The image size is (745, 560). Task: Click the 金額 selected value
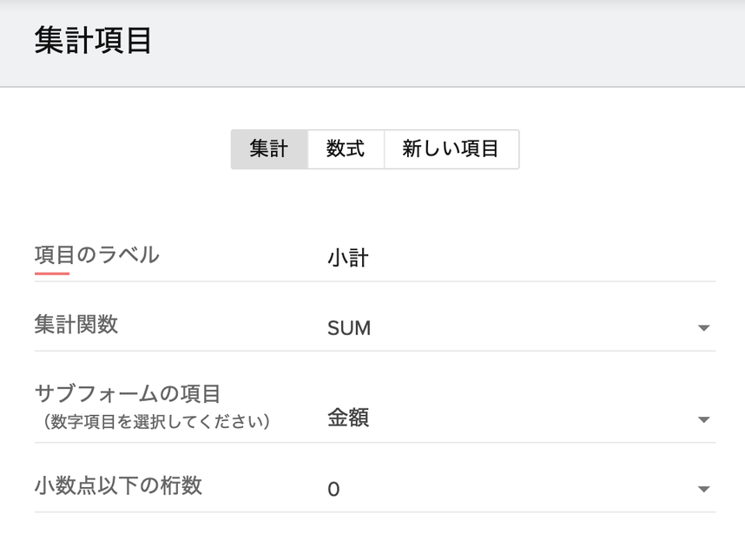coord(348,418)
